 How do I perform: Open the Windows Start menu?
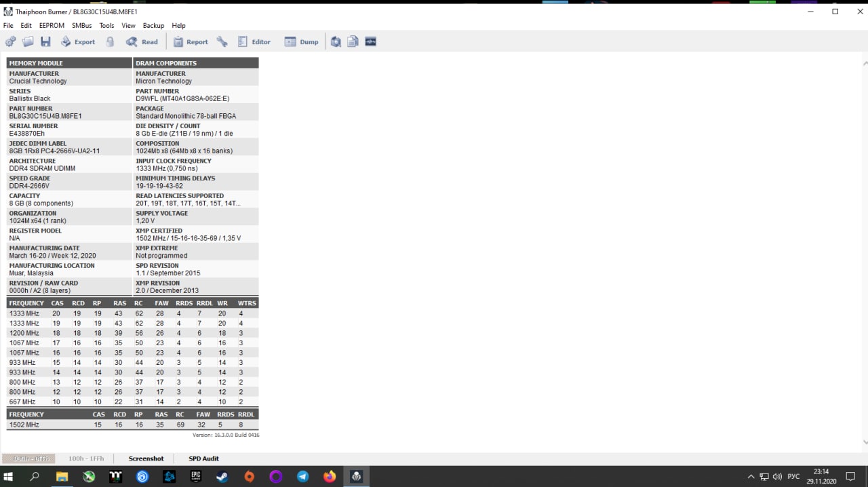point(9,477)
